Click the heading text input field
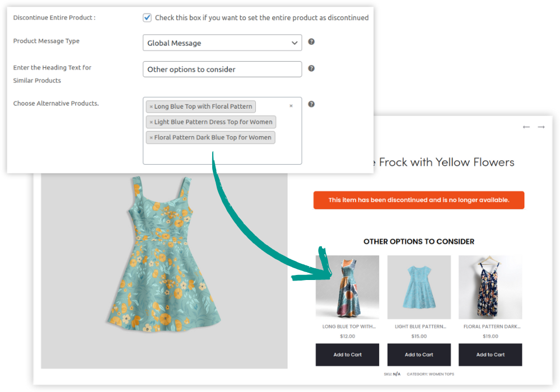 coord(222,69)
